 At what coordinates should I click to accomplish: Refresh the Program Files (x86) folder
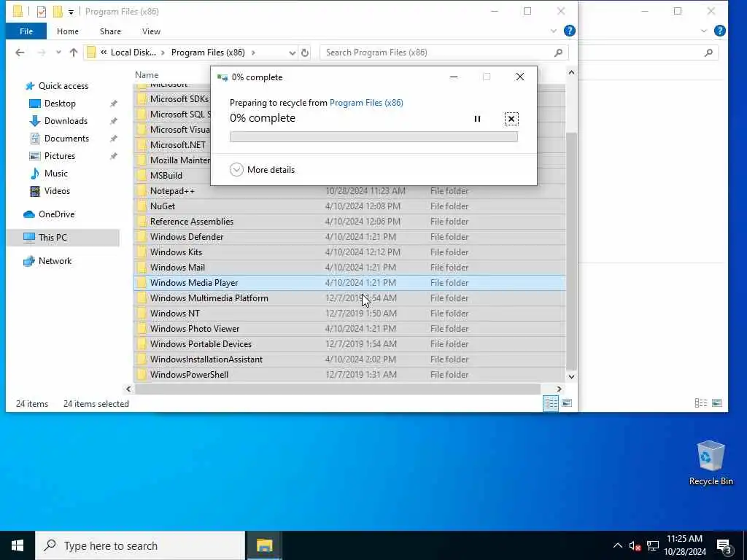pyautogui.click(x=305, y=52)
